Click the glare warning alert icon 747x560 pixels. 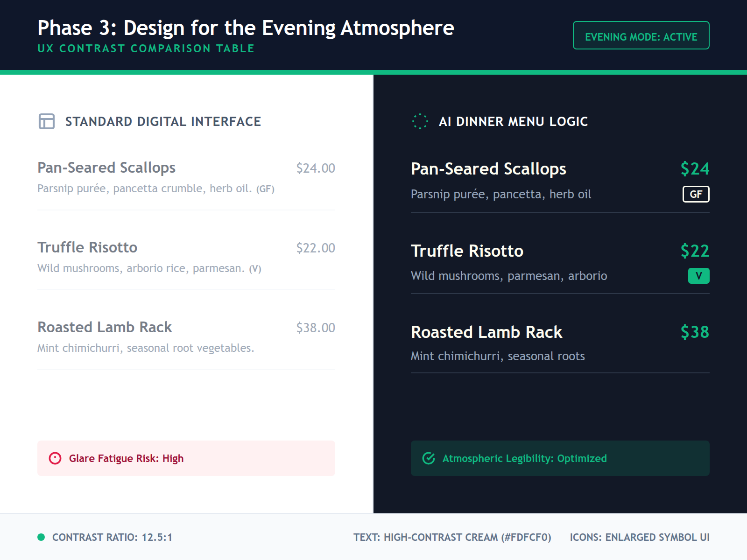pyautogui.click(x=56, y=458)
